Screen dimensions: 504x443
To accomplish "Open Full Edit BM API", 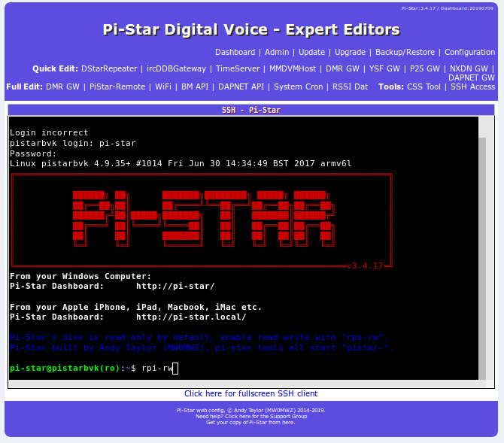I will click(195, 86).
